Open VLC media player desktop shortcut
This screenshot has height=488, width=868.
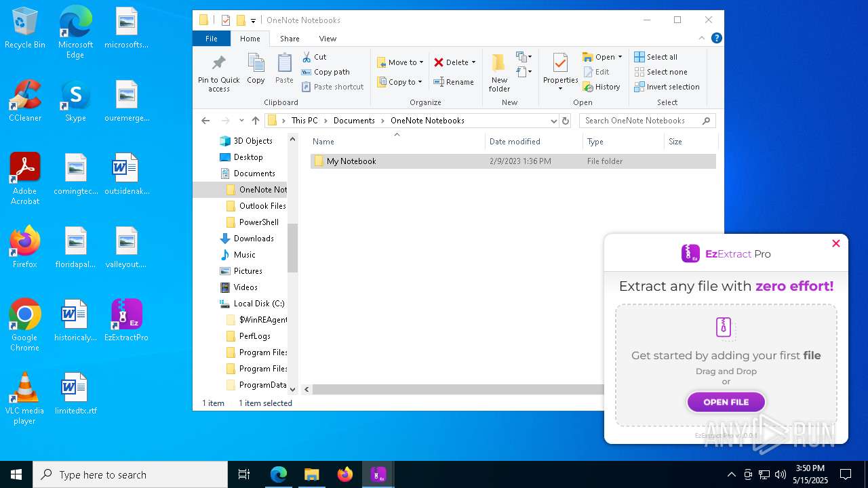(25, 399)
